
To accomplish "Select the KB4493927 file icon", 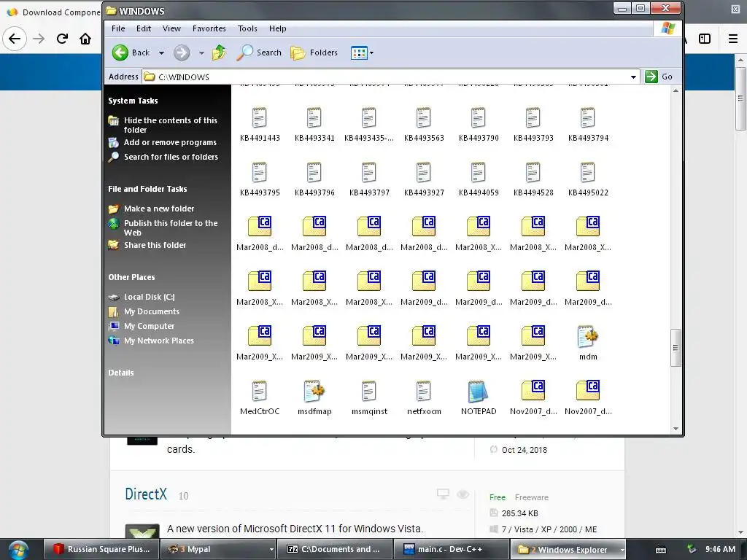I will tap(424, 173).
